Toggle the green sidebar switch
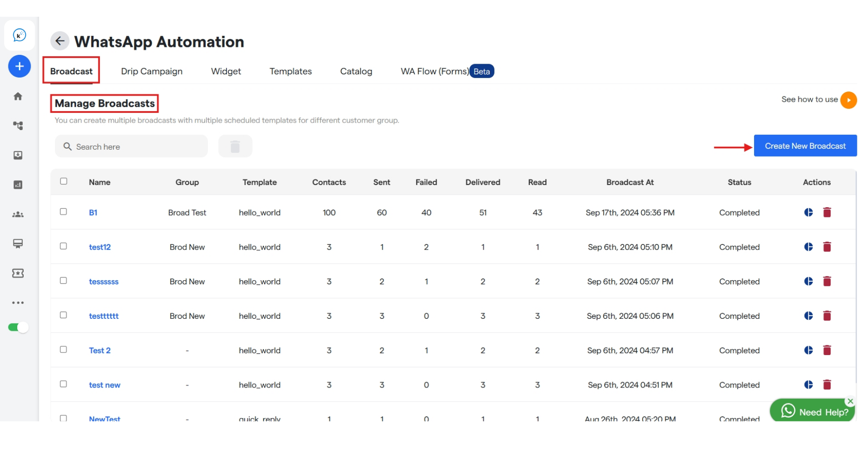The image size is (868, 474). (x=18, y=327)
